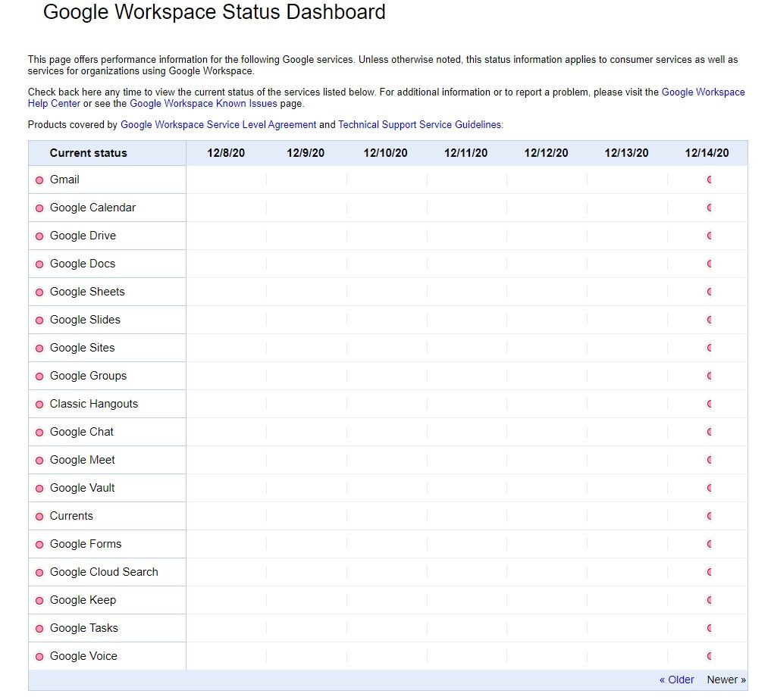
Task: Click the Google Sheets service name
Action: tap(87, 292)
